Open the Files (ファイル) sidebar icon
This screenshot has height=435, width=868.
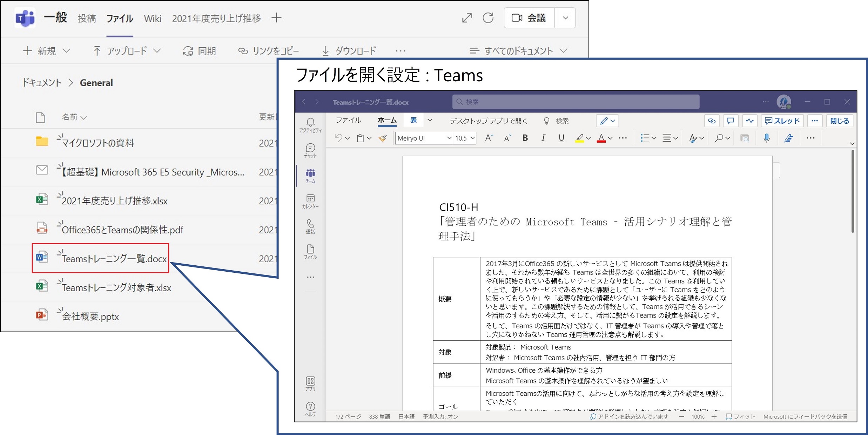(310, 252)
